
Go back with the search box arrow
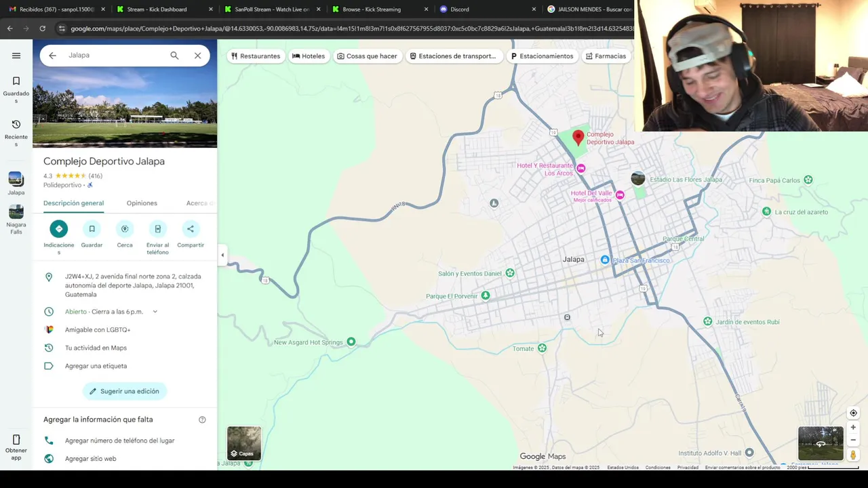click(x=52, y=56)
